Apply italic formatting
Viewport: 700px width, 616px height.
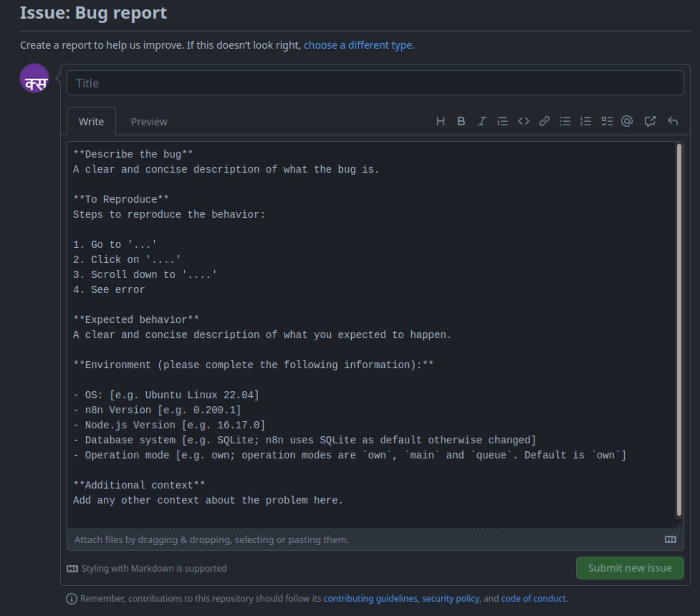pos(482,121)
